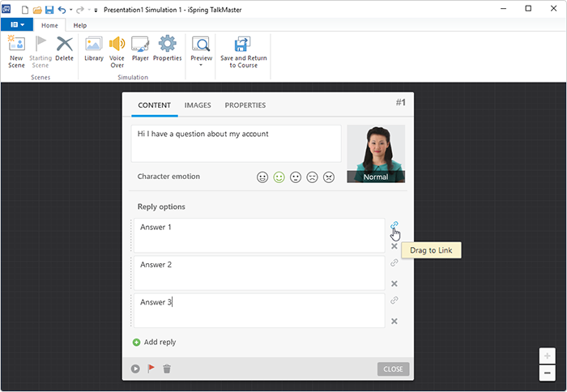Switch to the PROPERTIES tab
567x392 pixels.
(x=245, y=105)
